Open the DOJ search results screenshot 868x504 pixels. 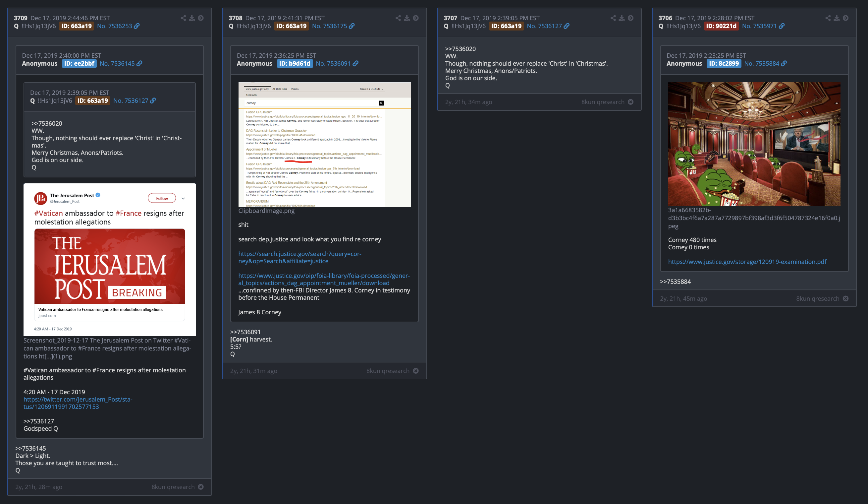(324, 145)
